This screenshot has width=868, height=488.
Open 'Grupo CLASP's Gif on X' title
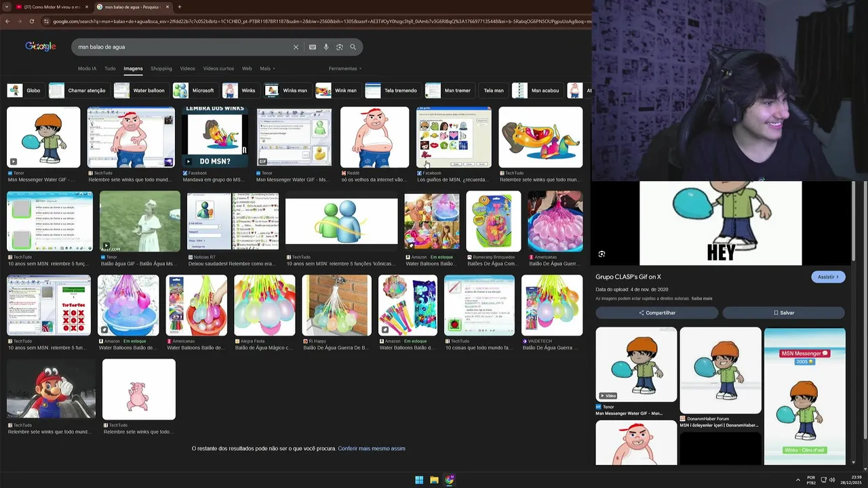coord(628,277)
